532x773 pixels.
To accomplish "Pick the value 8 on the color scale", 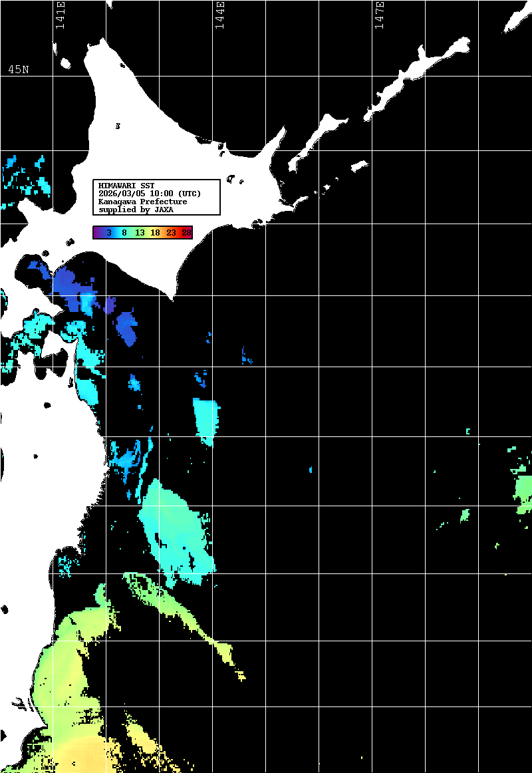I will click(x=124, y=233).
